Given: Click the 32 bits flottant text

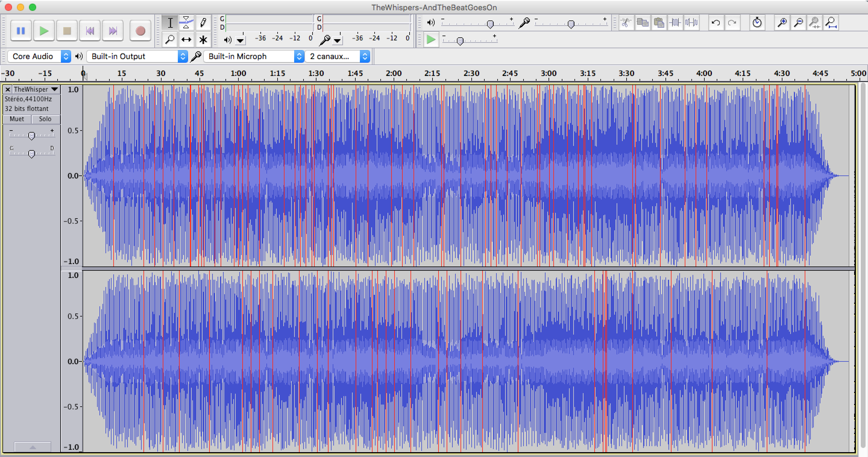Looking at the screenshot, I should coord(27,109).
